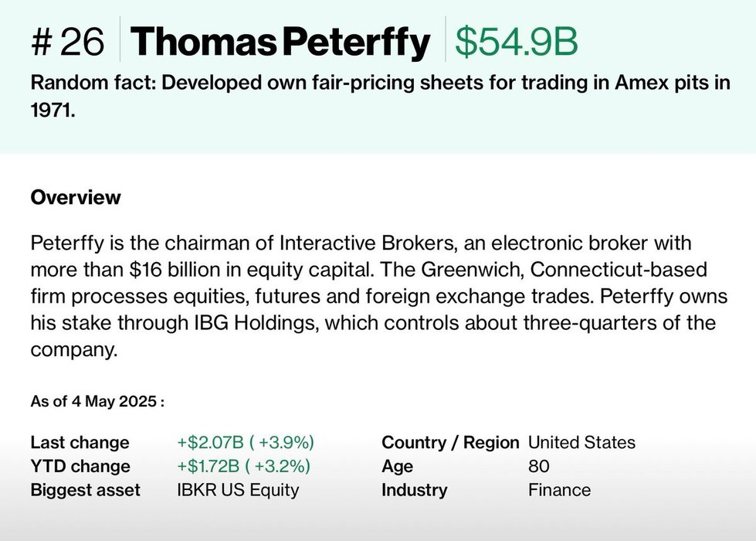Click the age value 80
Image resolution: width=756 pixels, height=541 pixels.
pos(539,466)
